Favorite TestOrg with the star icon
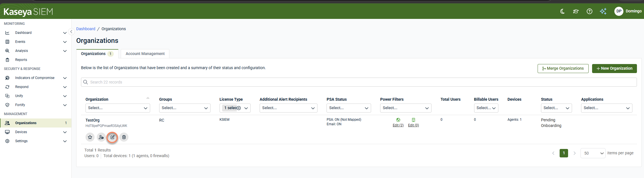Image resolution: width=644 pixels, height=178 pixels. coord(90,137)
